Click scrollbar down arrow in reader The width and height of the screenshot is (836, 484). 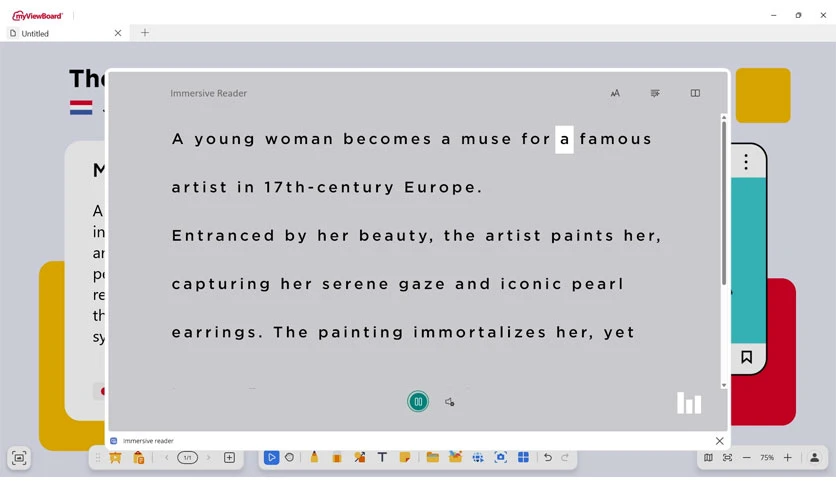point(724,385)
